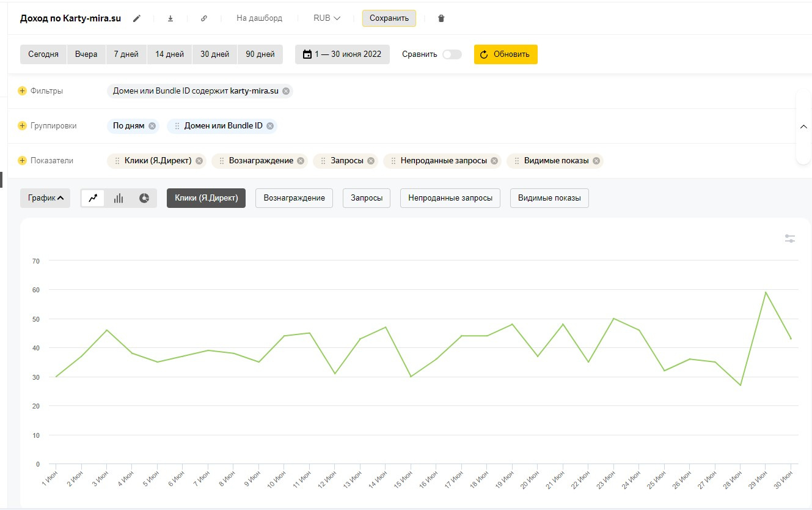Switch to bar chart view

[119, 198]
